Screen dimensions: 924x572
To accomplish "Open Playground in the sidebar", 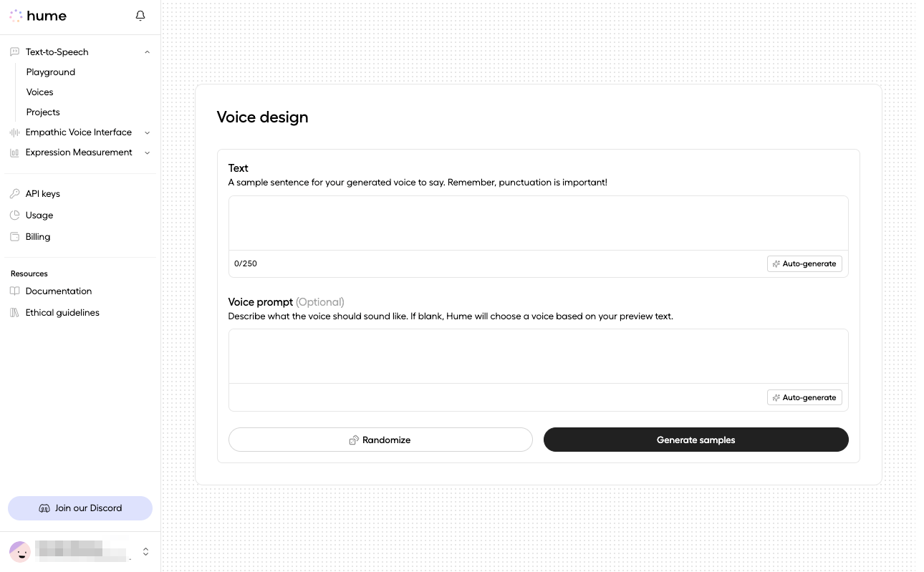I will (51, 72).
